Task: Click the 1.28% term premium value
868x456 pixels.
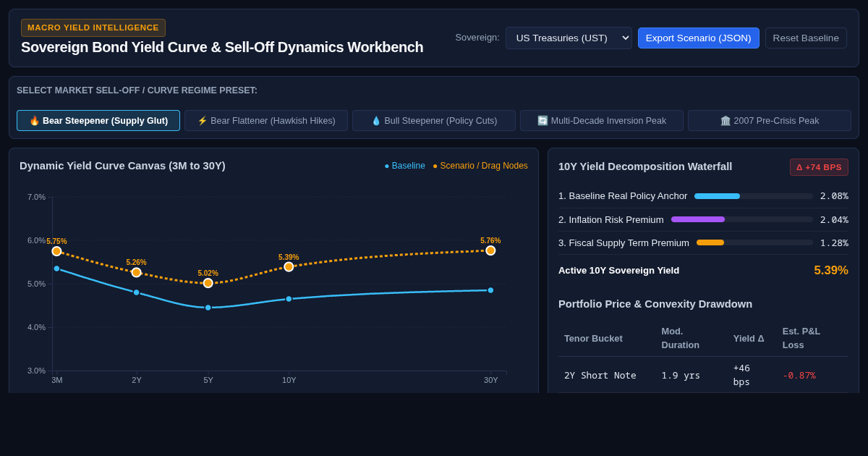Action: point(834,242)
